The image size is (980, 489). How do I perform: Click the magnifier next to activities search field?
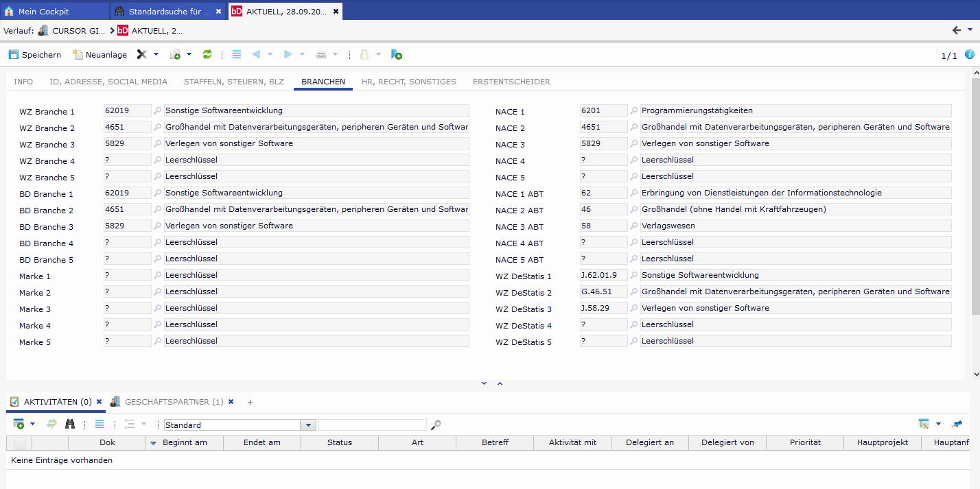[x=436, y=425]
